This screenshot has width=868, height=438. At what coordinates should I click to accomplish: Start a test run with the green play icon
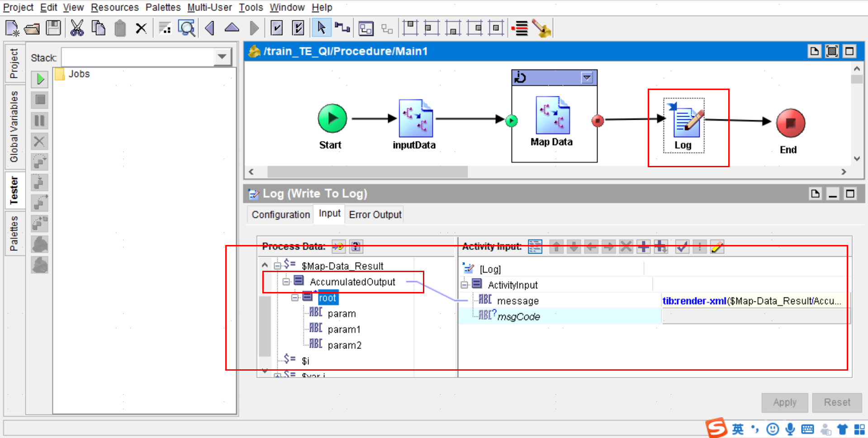point(39,79)
